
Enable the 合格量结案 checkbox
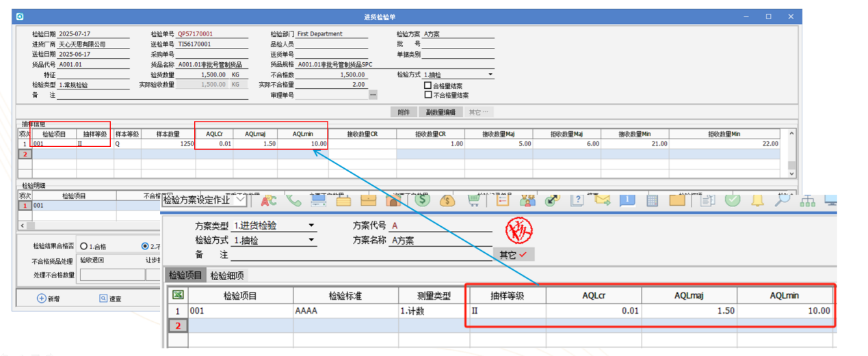[428, 86]
